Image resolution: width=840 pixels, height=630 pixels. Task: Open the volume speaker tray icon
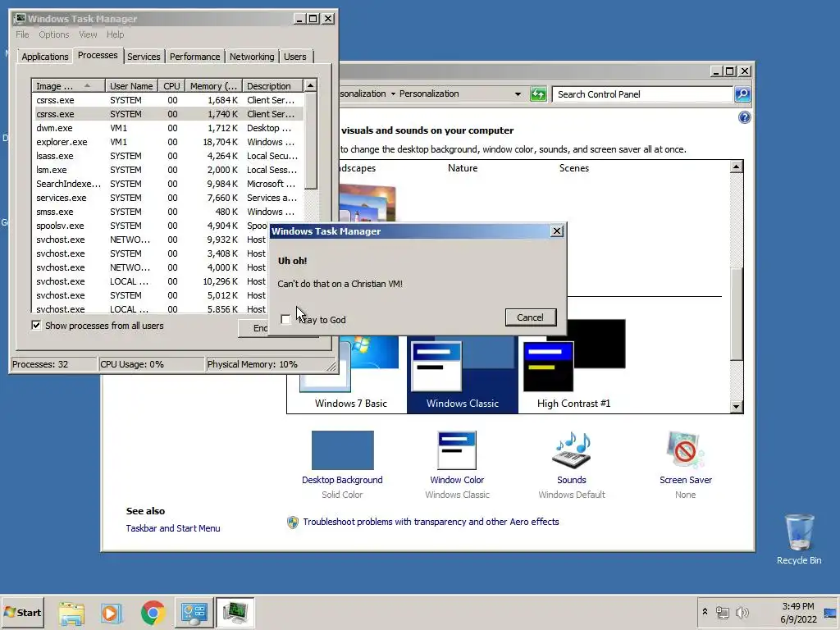tap(742, 612)
